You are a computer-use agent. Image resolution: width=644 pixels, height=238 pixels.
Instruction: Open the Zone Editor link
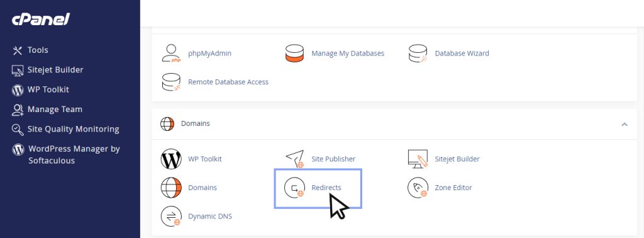point(453,188)
